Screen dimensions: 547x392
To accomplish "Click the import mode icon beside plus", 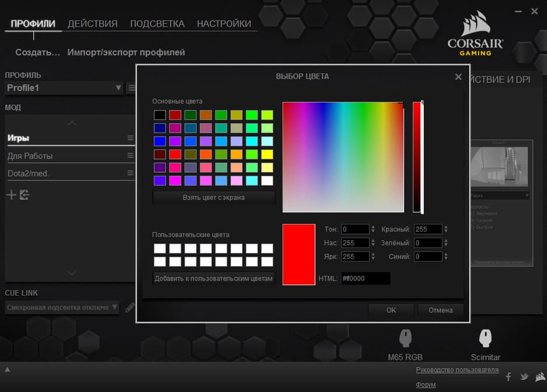I will (x=25, y=195).
